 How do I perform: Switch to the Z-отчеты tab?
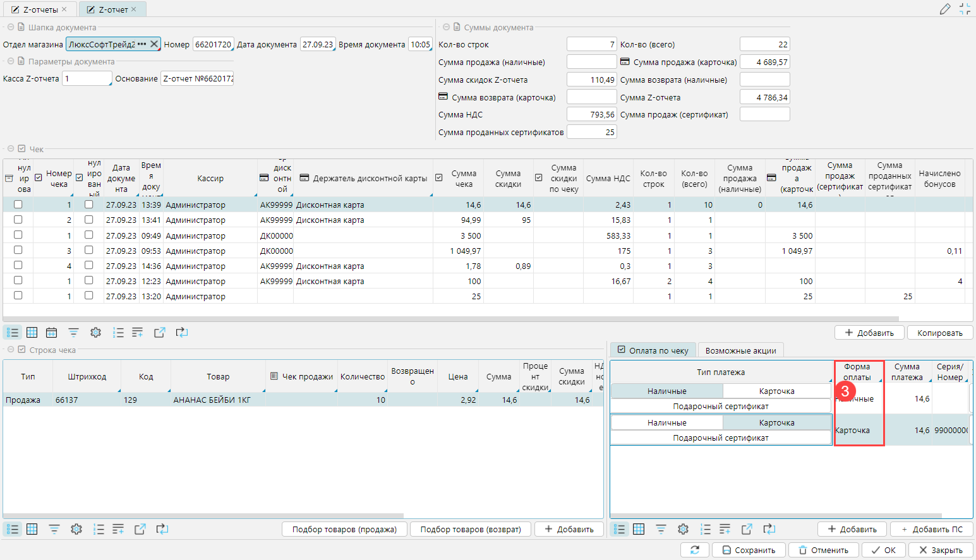pyautogui.click(x=39, y=9)
